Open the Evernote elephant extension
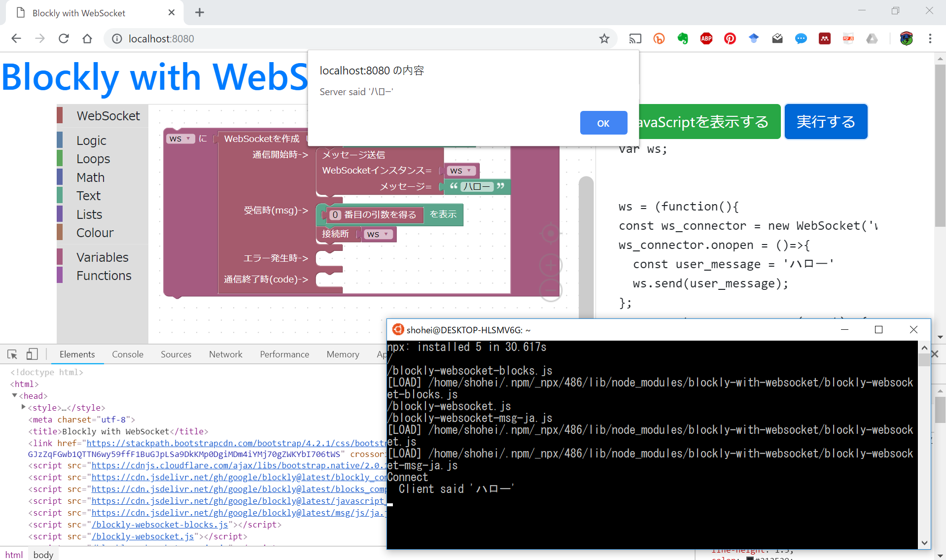946x560 pixels. tap(683, 38)
